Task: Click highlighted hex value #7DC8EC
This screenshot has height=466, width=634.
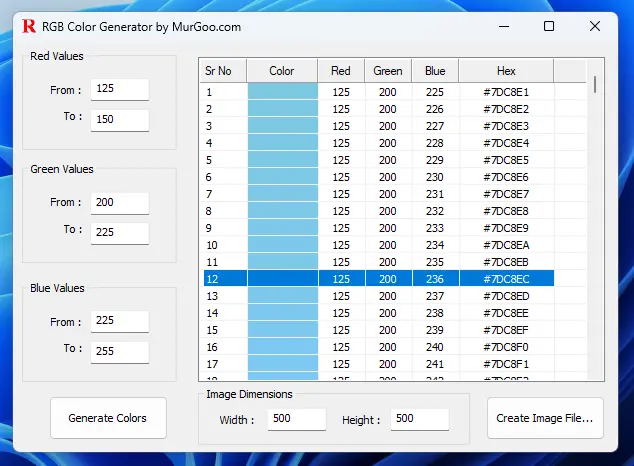Action: pos(506,279)
